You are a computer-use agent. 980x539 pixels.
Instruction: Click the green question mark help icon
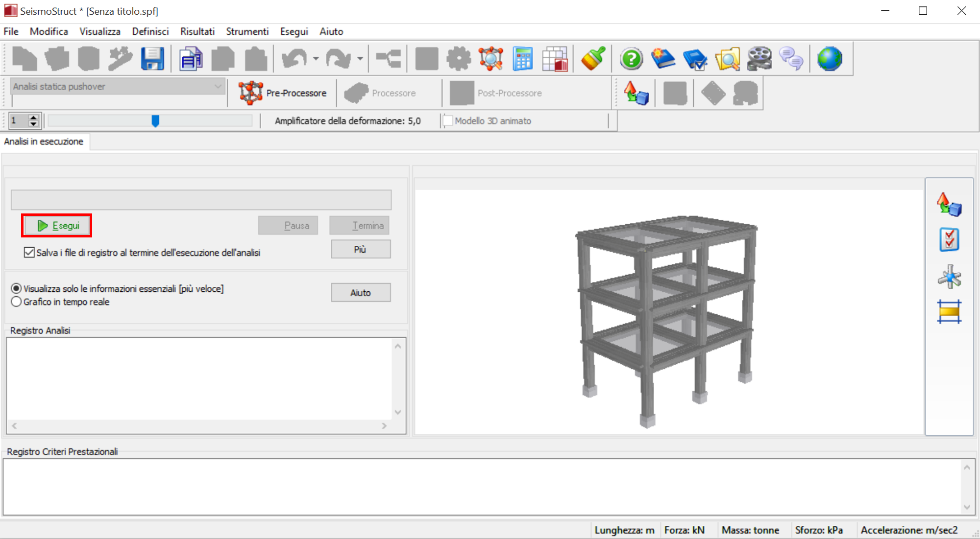coord(631,59)
